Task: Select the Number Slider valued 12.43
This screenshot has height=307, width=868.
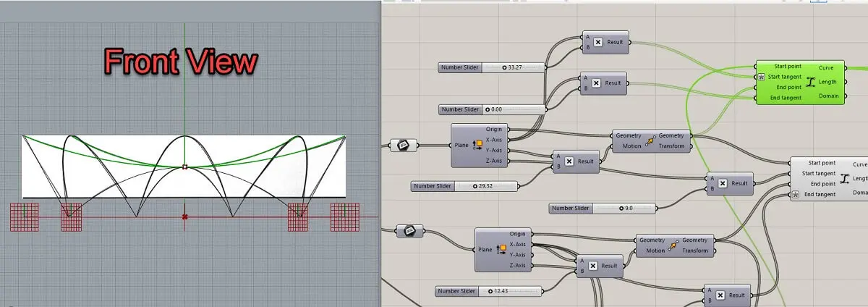Action: pos(488,291)
